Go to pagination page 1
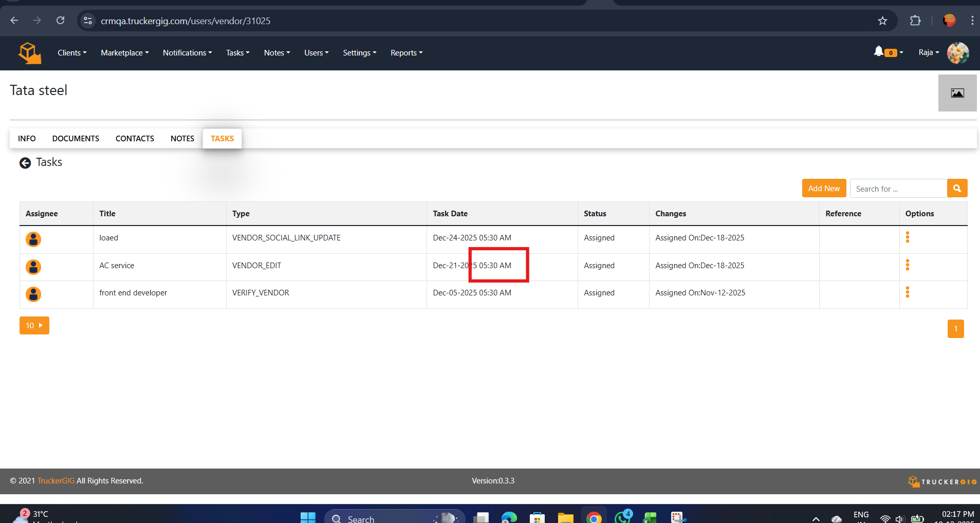Viewport: 980px width, 523px height. pyautogui.click(x=956, y=329)
